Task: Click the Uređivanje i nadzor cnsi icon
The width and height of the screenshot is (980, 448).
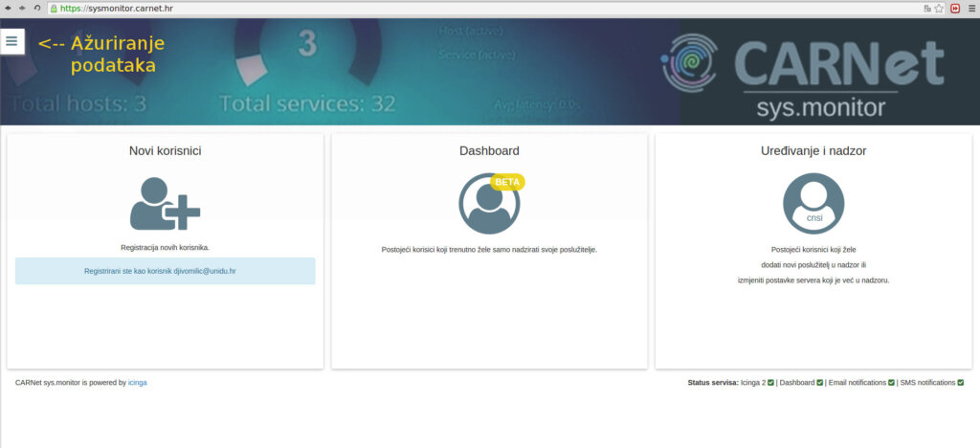Action: (x=813, y=204)
